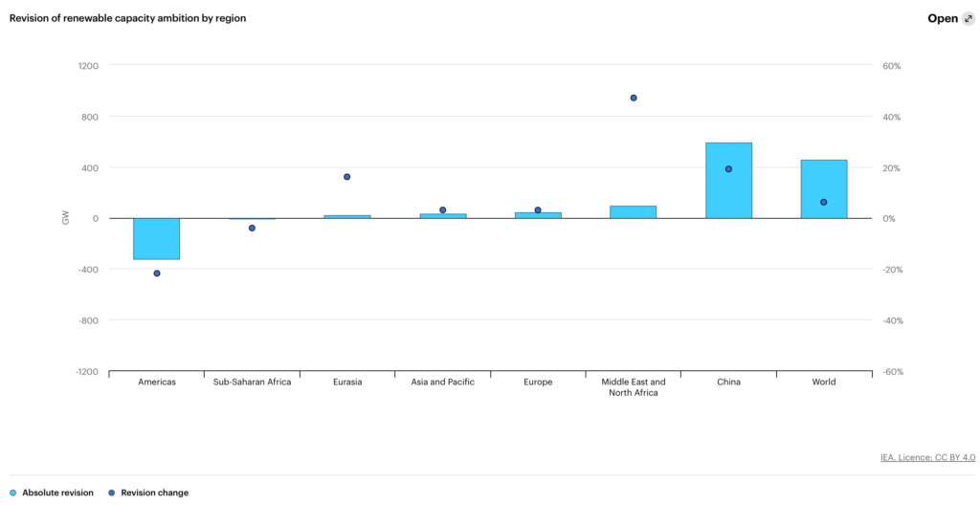Click the World revision change dot

click(x=823, y=202)
